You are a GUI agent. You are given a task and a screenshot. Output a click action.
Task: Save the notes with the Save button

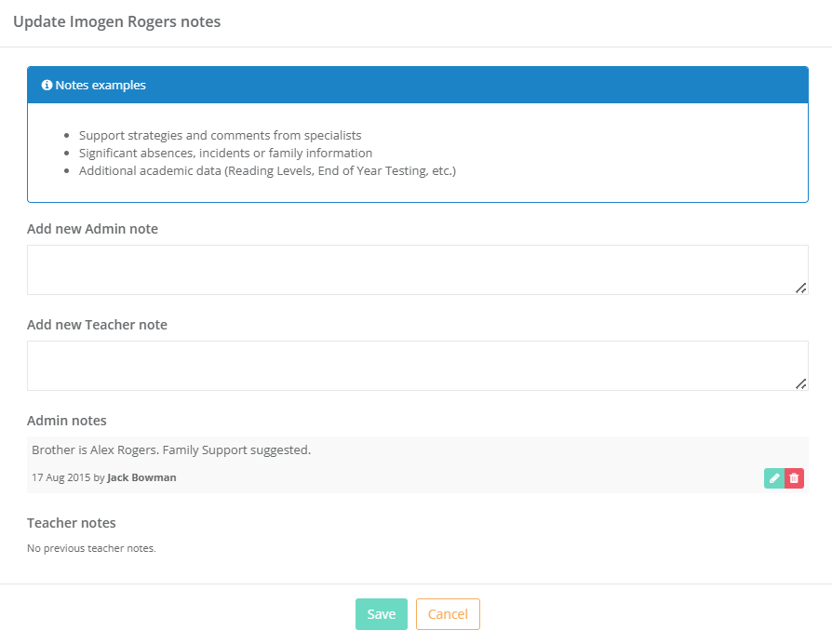point(382,614)
